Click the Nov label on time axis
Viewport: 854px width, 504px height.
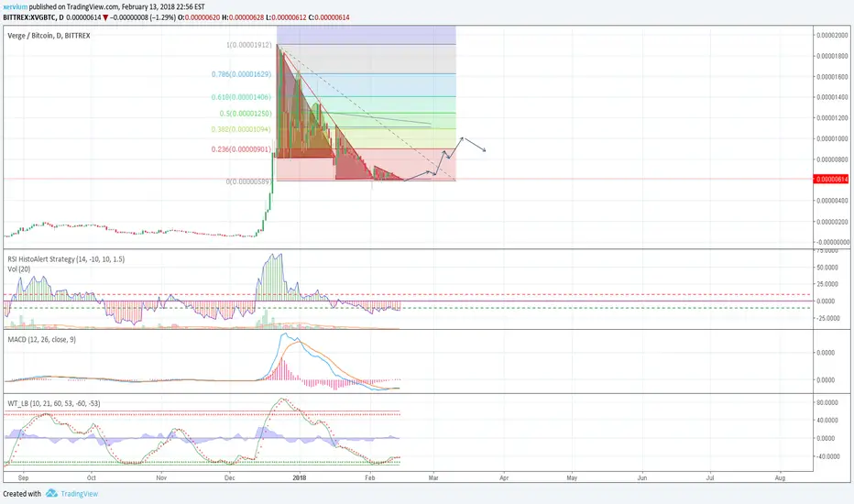click(x=161, y=477)
